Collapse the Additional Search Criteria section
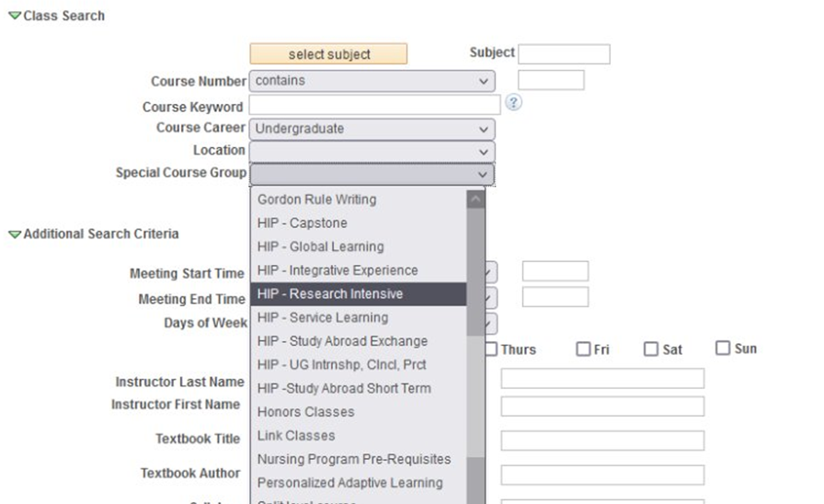 (15, 235)
